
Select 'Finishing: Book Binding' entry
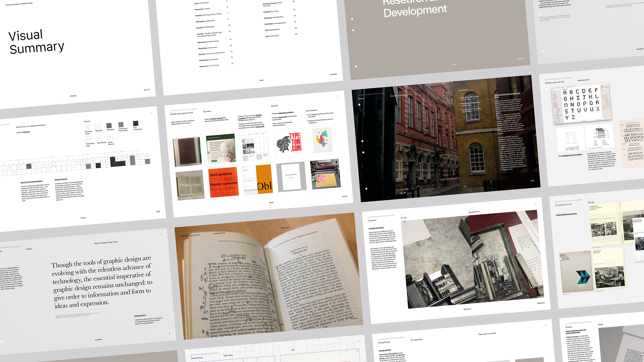point(273,18)
